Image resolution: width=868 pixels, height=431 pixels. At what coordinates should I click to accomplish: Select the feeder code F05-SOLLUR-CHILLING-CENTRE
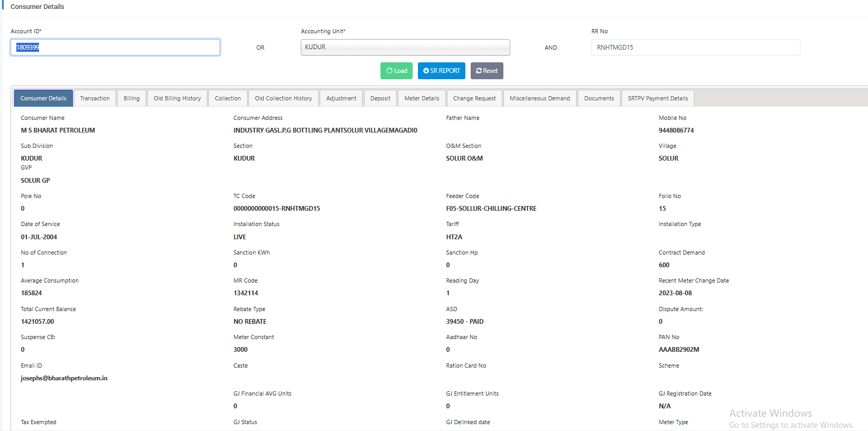pyautogui.click(x=491, y=209)
